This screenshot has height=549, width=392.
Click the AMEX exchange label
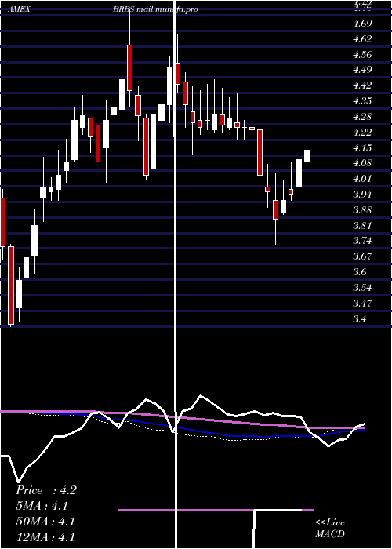click(19, 9)
